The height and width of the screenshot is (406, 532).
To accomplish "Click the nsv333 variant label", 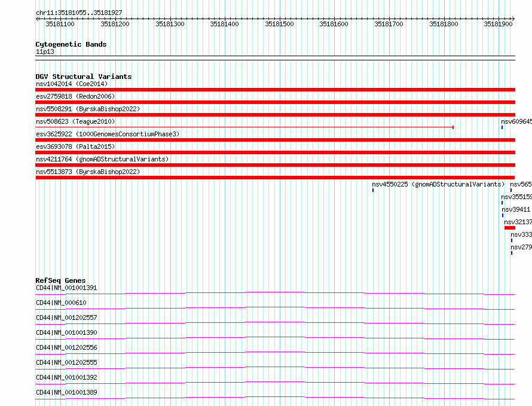I will 521,234.
